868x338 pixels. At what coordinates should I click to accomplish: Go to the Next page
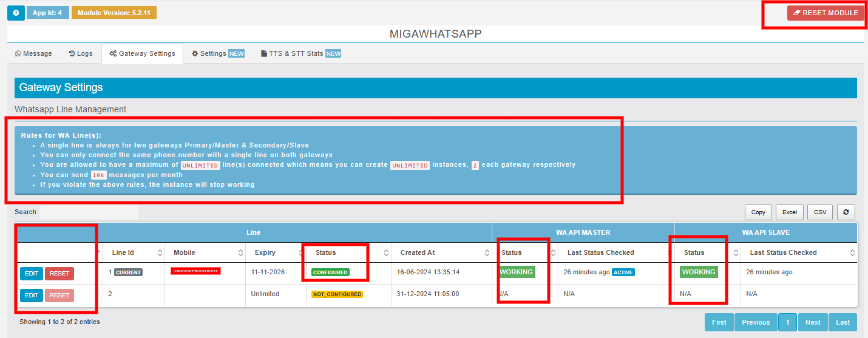813,322
